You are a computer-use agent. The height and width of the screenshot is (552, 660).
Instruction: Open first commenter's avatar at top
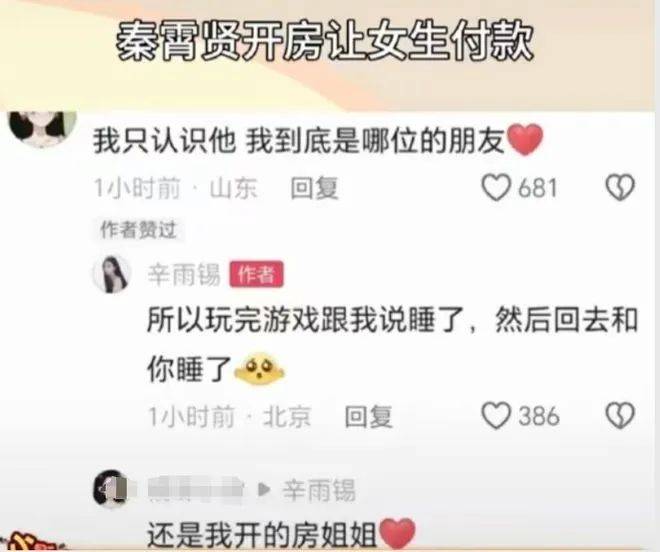(x=43, y=128)
